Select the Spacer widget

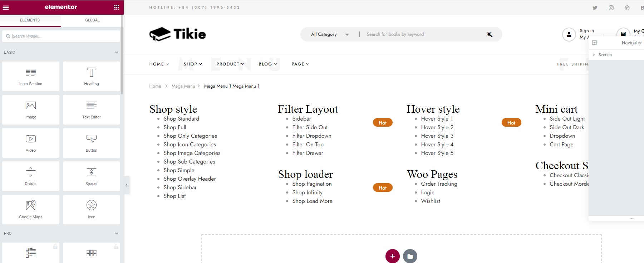[x=92, y=176]
